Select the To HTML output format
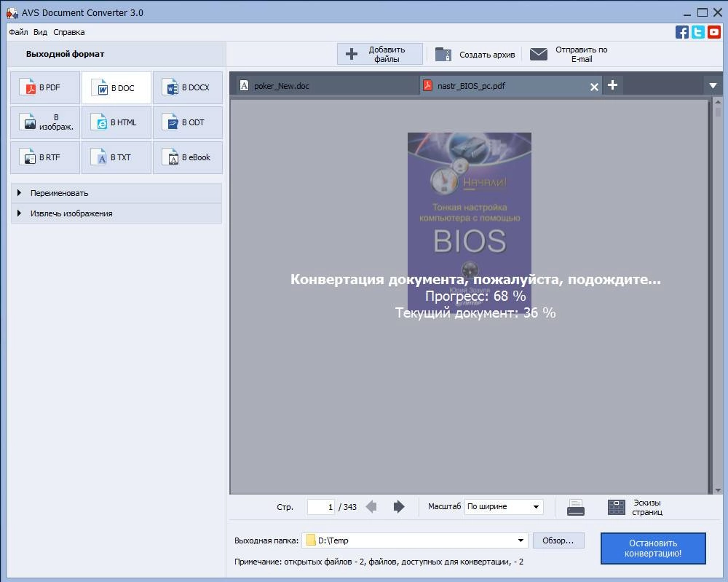 point(116,122)
